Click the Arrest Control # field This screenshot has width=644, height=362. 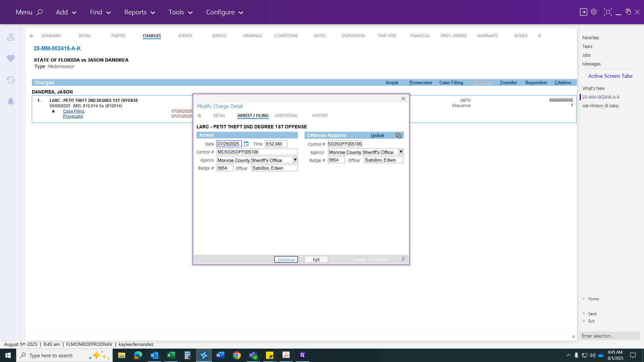(x=257, y=152)
